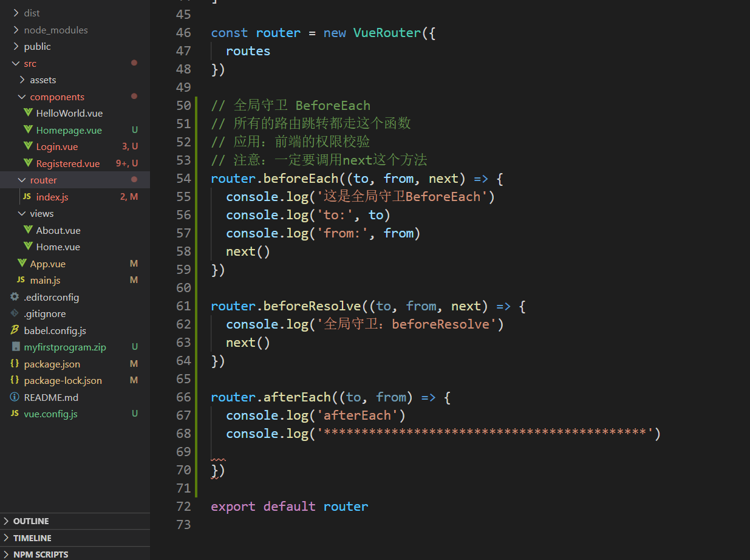Image resolution: width=750 pixels, height=560 pixels.
Task: Open Login.vue file
Action: [57, 146]
